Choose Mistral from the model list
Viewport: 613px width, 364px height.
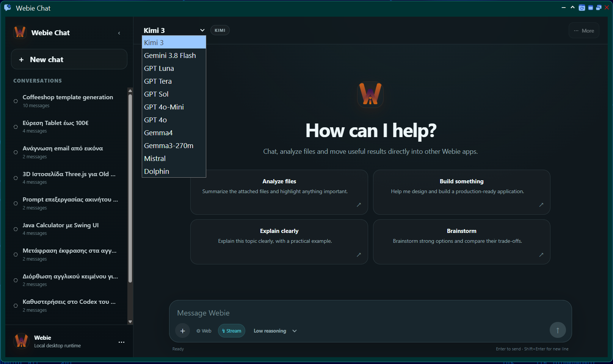pyautogui.click(x=174, y=158)
